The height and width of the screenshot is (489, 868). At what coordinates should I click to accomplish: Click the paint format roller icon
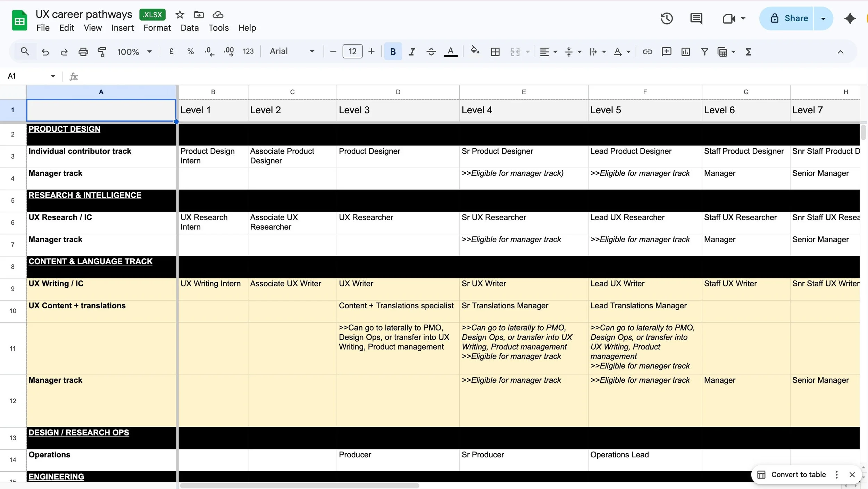[x=102, y=52]
